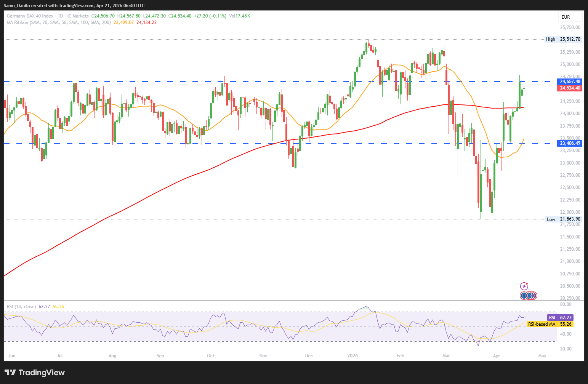Click the 25,000.00 level on price axis

[570, 64]
